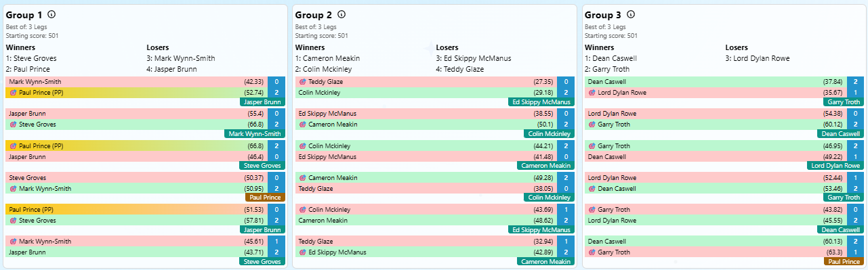Click dartboard icon next to Paul Prince (52.74)
Viewport: 868px width, 270px height.
pyautogui.click(x=13, y=92)
